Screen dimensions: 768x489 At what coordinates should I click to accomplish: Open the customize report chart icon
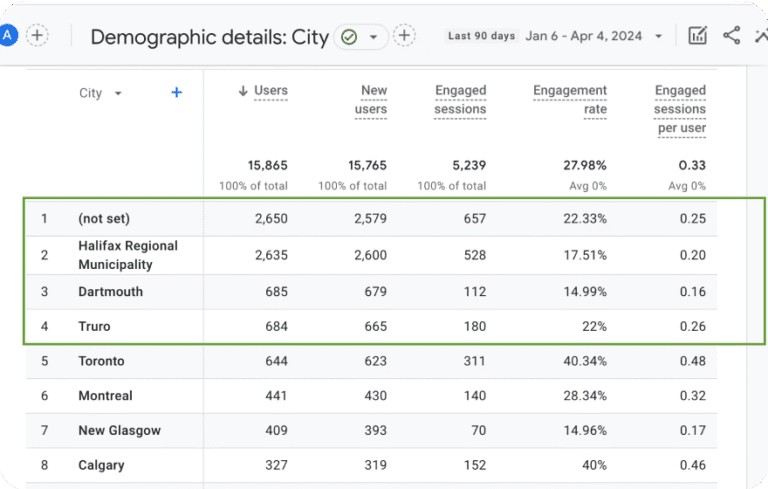click(x=697, y=36)
